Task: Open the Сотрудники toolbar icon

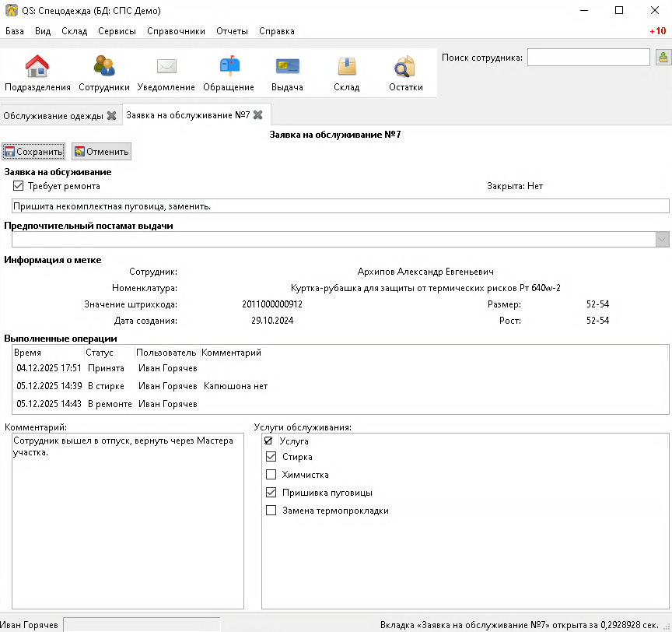Action: point(104,68)
